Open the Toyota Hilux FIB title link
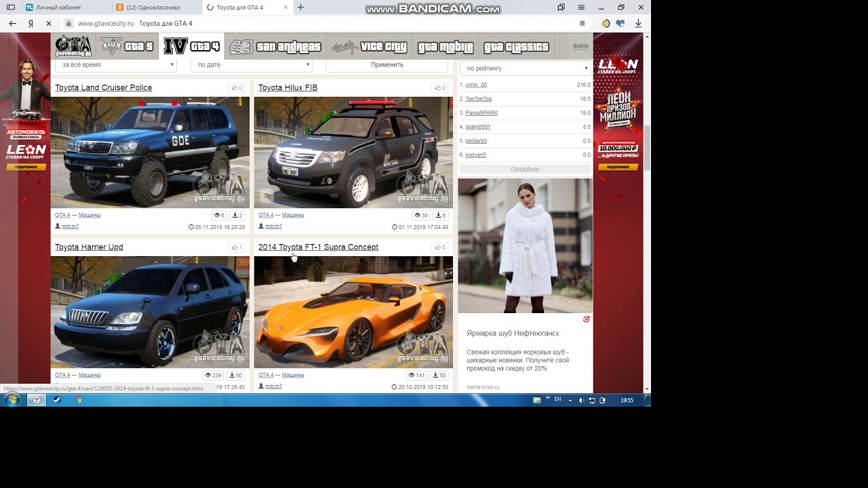Screen dimensions: 868x488 click(288, 88)
